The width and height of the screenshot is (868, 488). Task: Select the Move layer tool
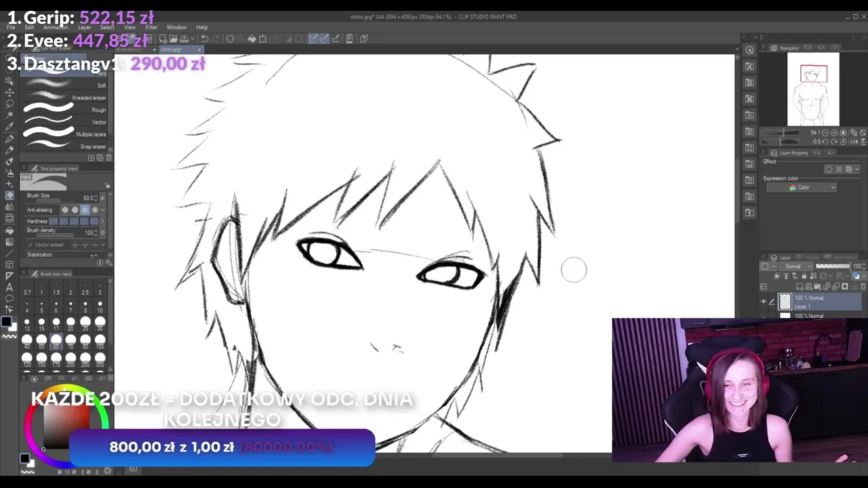(9, 93)
